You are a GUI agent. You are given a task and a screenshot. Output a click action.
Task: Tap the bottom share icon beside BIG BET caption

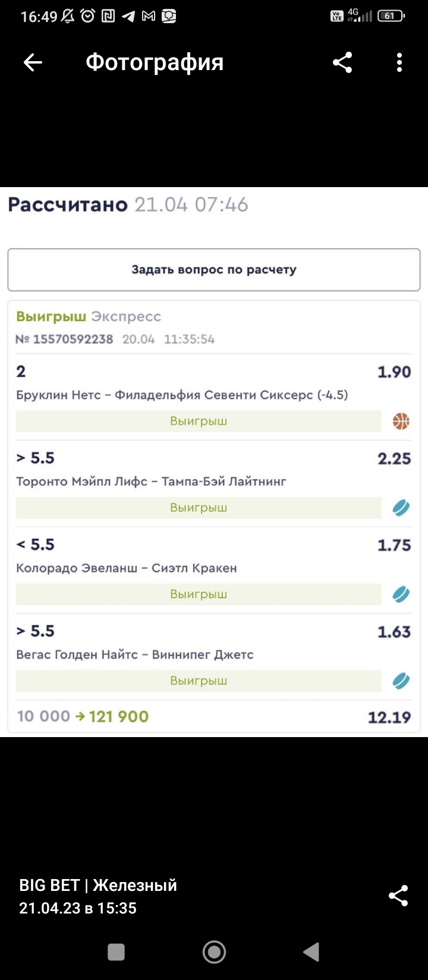[x=398, y=896]
